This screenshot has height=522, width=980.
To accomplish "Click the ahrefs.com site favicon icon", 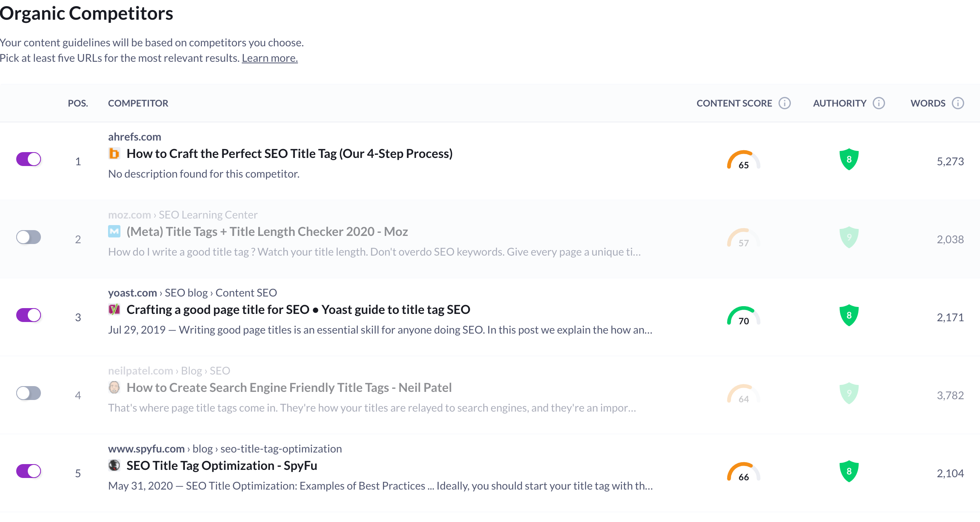I will pyautogui.click(x=114, y=153).
